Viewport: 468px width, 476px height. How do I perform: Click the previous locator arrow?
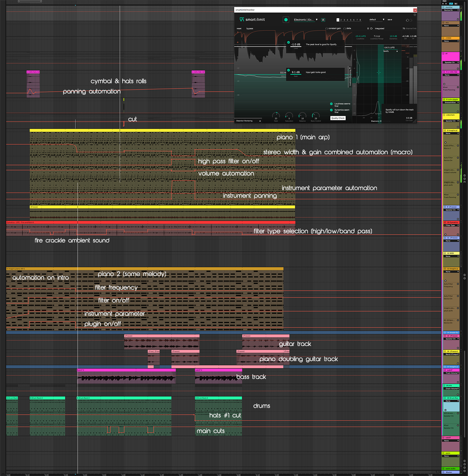(443, 4)
